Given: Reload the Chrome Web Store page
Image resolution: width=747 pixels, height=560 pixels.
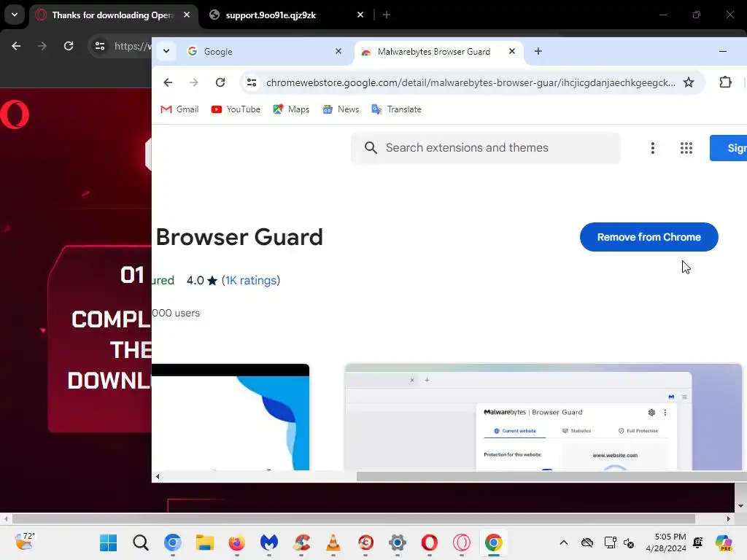Looking at the screenshot, I should 220,82.
